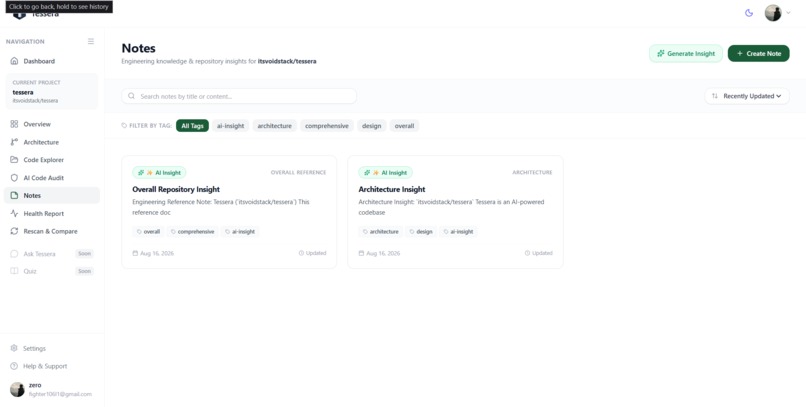Select the All Tags filter
806x407 pixels.
tap(192, 126)
